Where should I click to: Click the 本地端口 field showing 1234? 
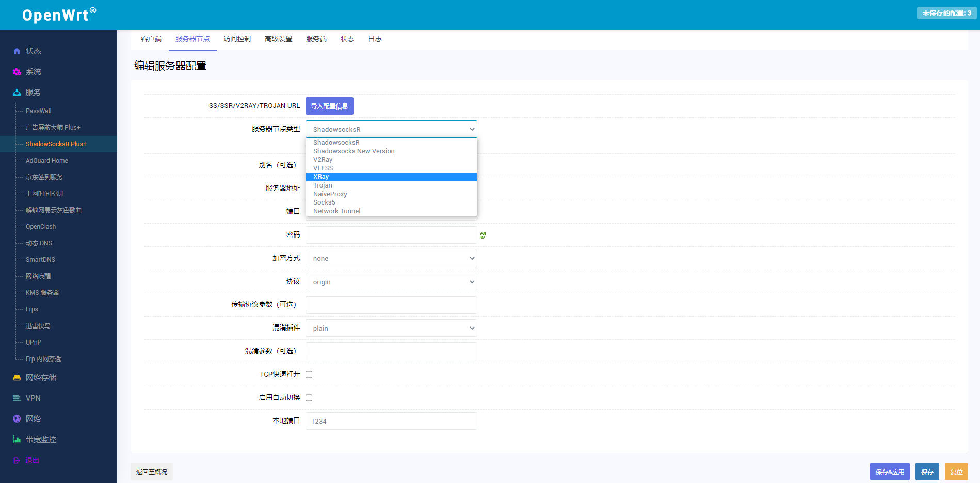pos(391,421)
